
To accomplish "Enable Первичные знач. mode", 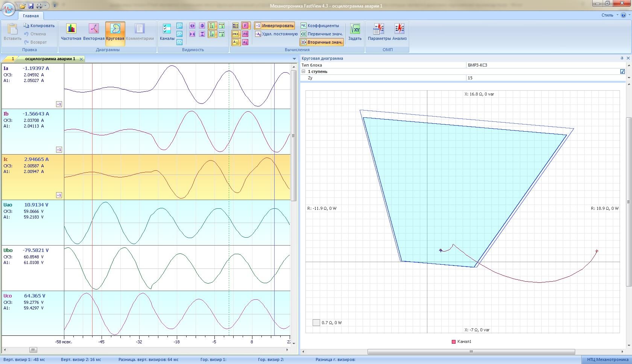I will click(322, 34).
